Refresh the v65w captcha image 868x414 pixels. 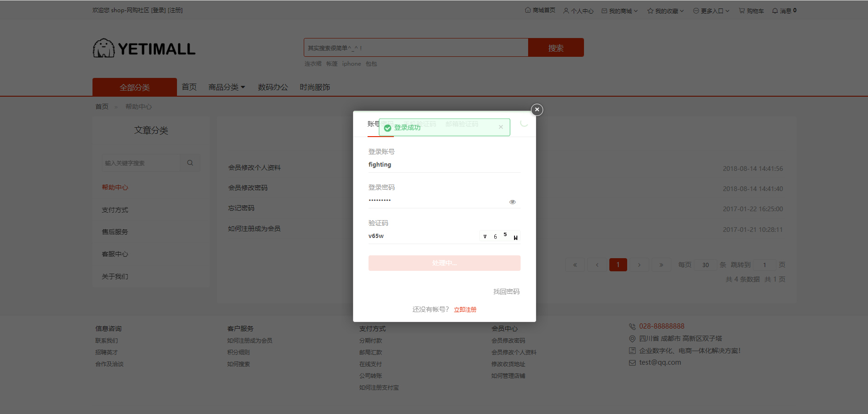click(x=500, y=236)
